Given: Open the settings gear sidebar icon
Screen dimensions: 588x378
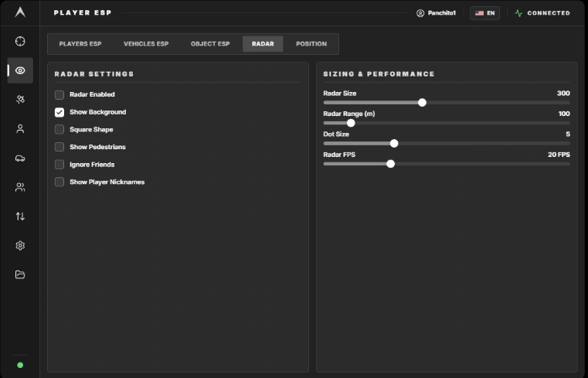Looking at the screenshot, I should [20, 246].
